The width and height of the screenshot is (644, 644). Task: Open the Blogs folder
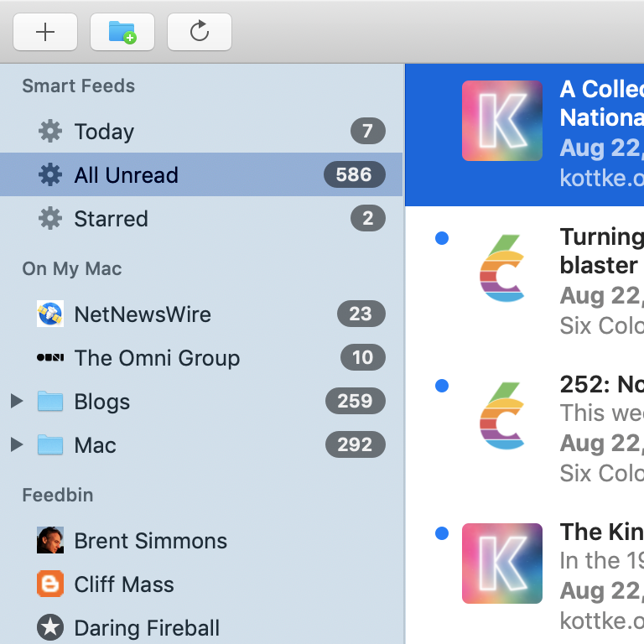pos(101,402)
